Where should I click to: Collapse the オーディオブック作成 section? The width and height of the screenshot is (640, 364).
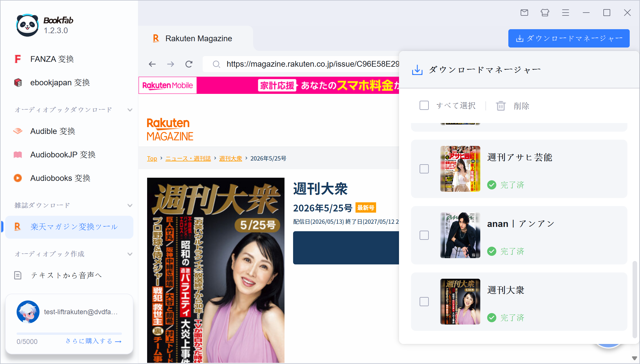130,254
